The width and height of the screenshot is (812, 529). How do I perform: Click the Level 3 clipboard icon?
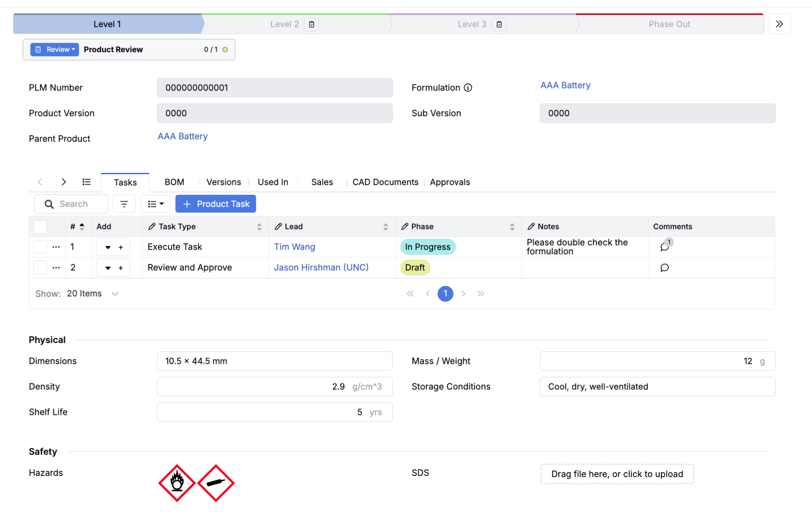[x=499, y=24]
